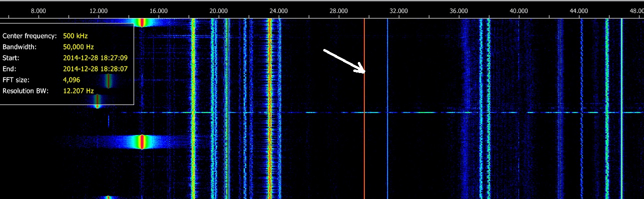Click the End timestamp 18:28:07 value
This screenshot has width=644, height=199.
coord(95,69)
